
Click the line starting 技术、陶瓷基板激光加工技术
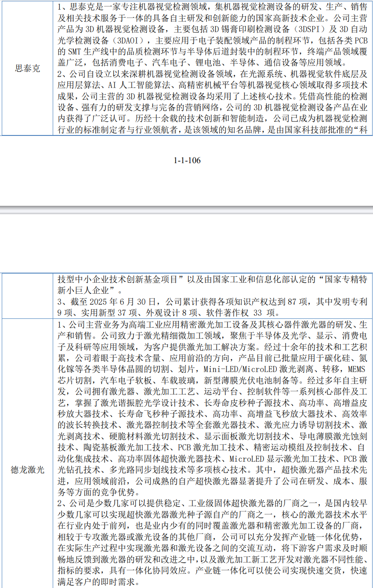pos(213,448)
